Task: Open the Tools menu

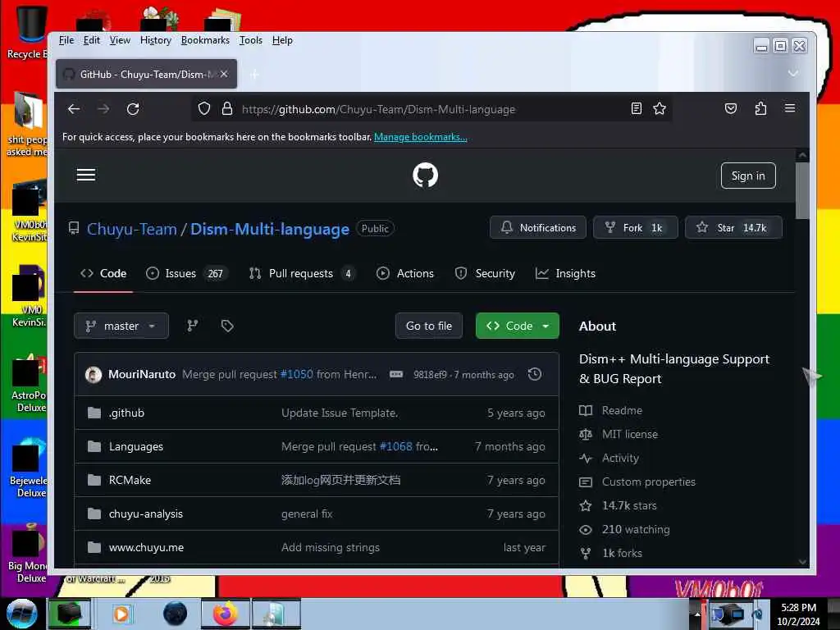Action: click(x=251, y=40)
